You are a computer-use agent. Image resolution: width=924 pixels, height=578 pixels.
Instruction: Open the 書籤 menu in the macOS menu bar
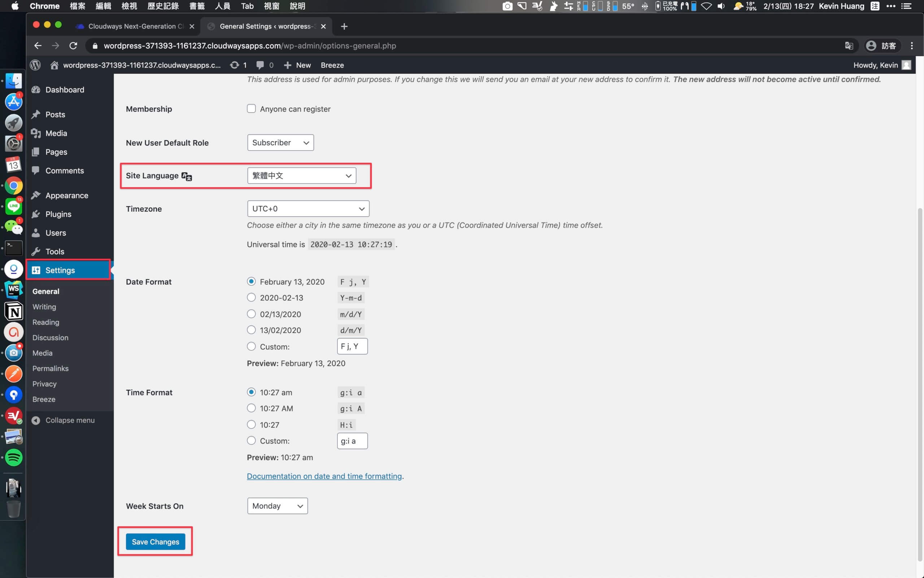(x=197, y=6)
